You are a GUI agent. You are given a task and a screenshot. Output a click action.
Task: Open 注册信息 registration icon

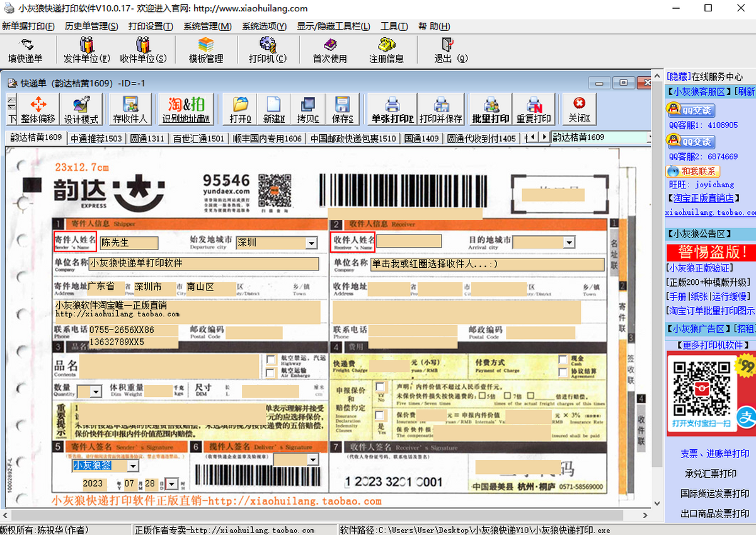(x=386, y=50)
